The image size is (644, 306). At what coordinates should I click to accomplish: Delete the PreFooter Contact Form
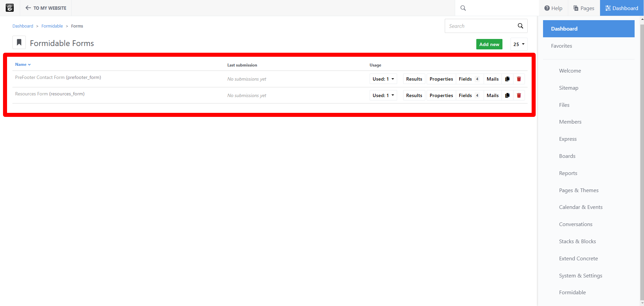pos(519,79)
